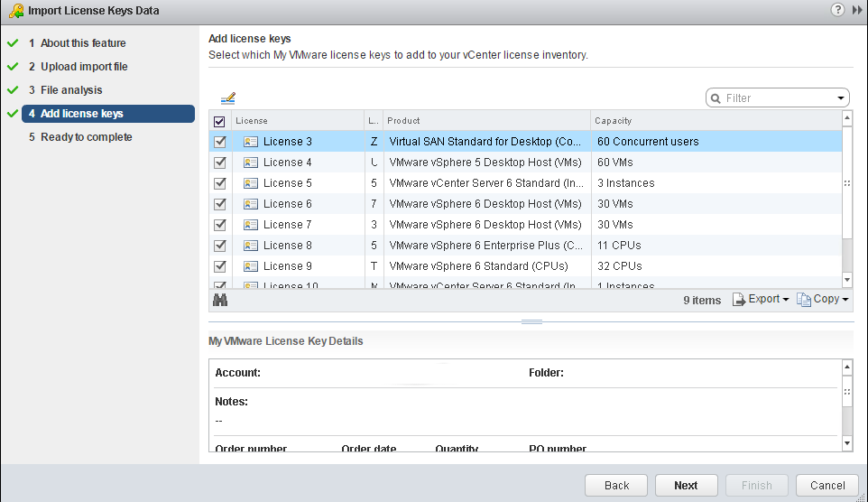Click the Filter input field

pyautogui.click(x=778, y=98)
